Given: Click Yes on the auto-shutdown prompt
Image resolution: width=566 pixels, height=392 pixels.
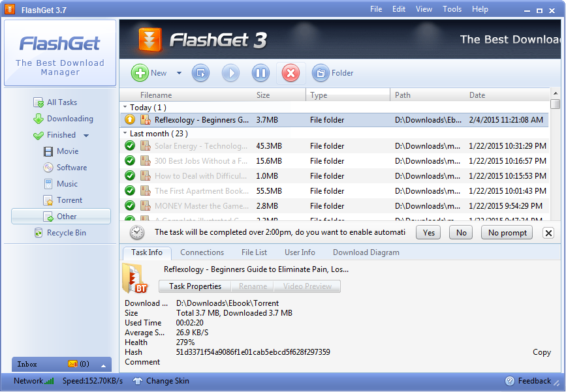Looking at the screenshot, I should (x=428, y=233).
